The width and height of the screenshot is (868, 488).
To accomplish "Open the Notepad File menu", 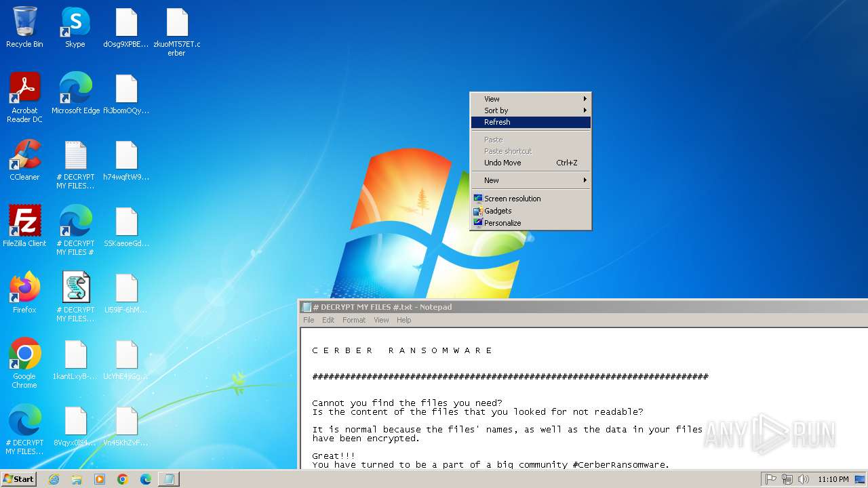I will [x=309, y=320].
